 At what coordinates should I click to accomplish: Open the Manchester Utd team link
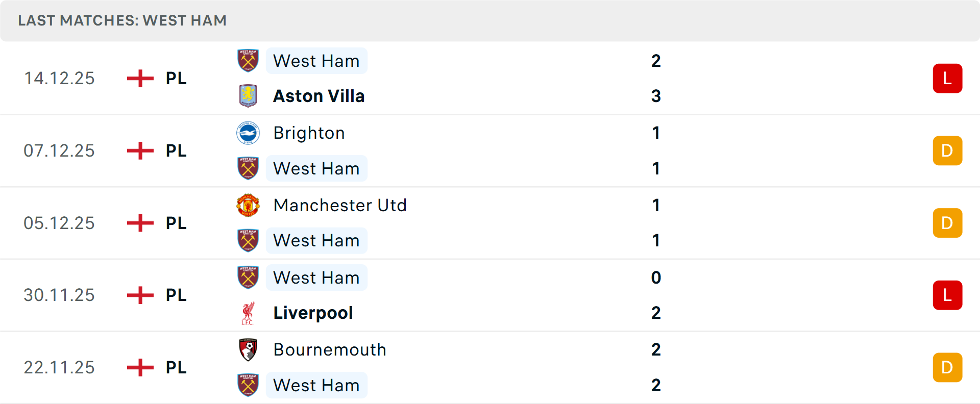tap(340, 205)
